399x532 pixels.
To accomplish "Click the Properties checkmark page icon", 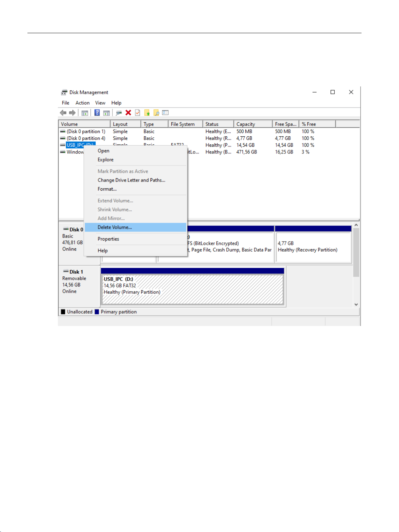I will pos(138,113).
